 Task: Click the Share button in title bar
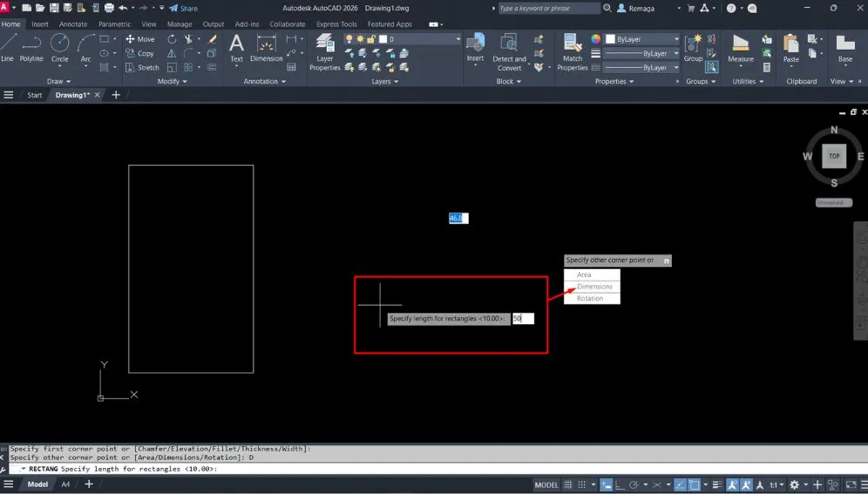pyautogui.click(x=183, y=8)
